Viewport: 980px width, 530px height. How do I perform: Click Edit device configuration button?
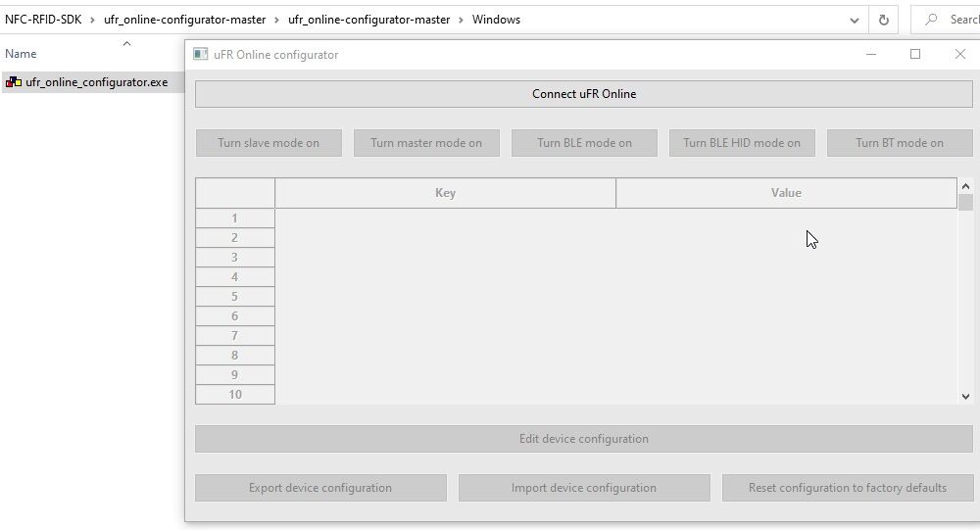pos(584,439)
